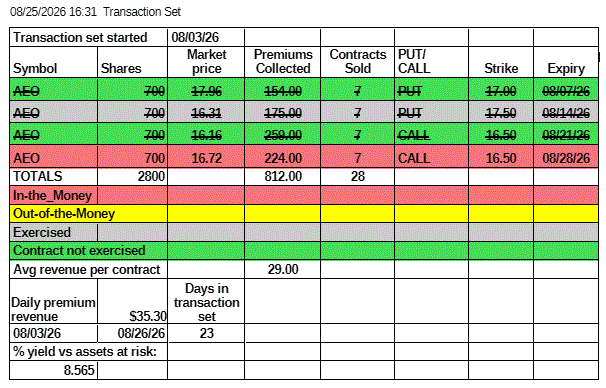
Task: Click the 8.565 percent yield cell
Action: pyautogui.click(x=54, y=370)
